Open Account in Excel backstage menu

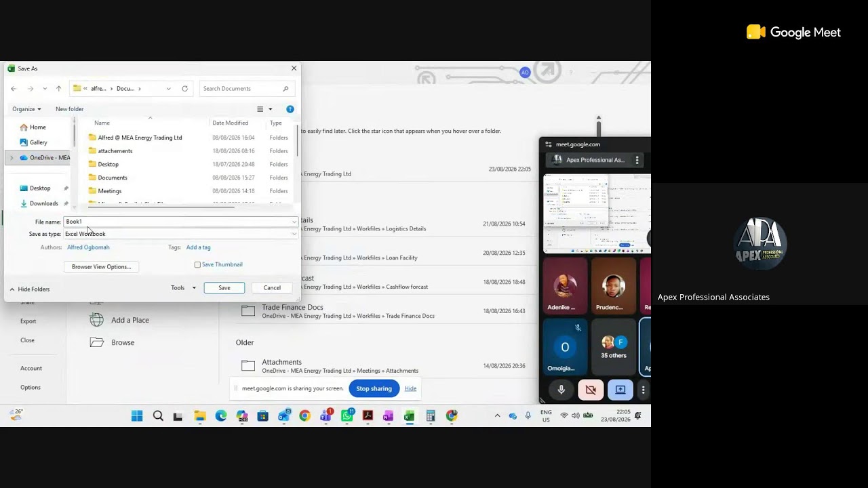click(x=31, y=369)
